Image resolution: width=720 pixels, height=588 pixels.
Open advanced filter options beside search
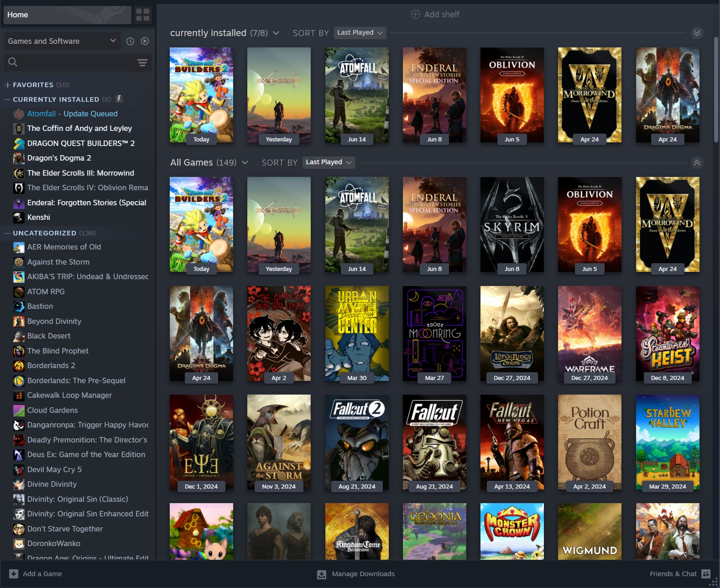(x=142, y=62)
